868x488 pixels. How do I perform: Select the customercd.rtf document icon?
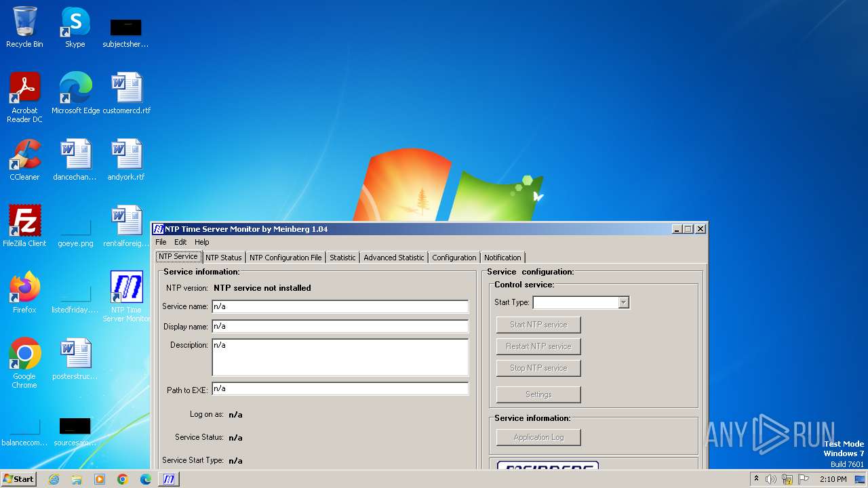click(x=127, y=93)
